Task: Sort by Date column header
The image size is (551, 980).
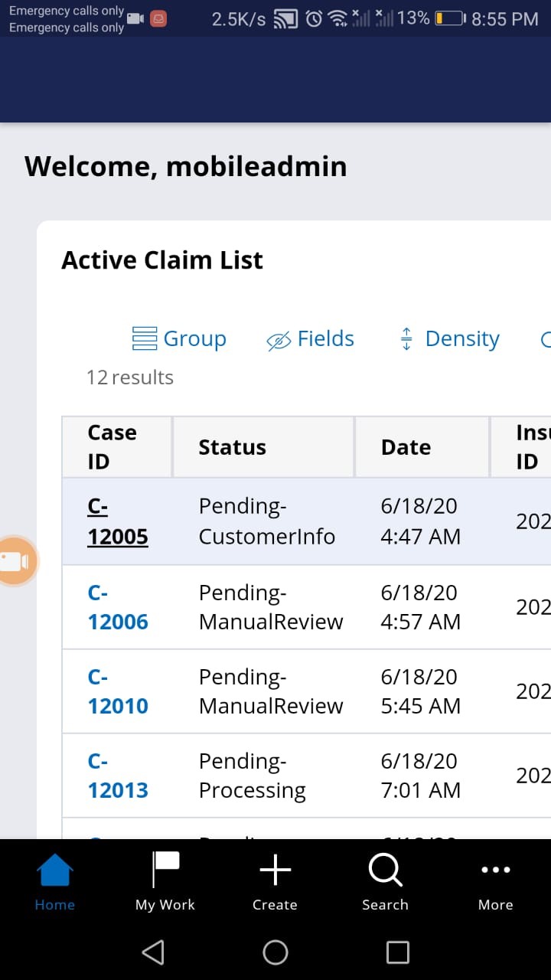Action: tap(406, 447)
